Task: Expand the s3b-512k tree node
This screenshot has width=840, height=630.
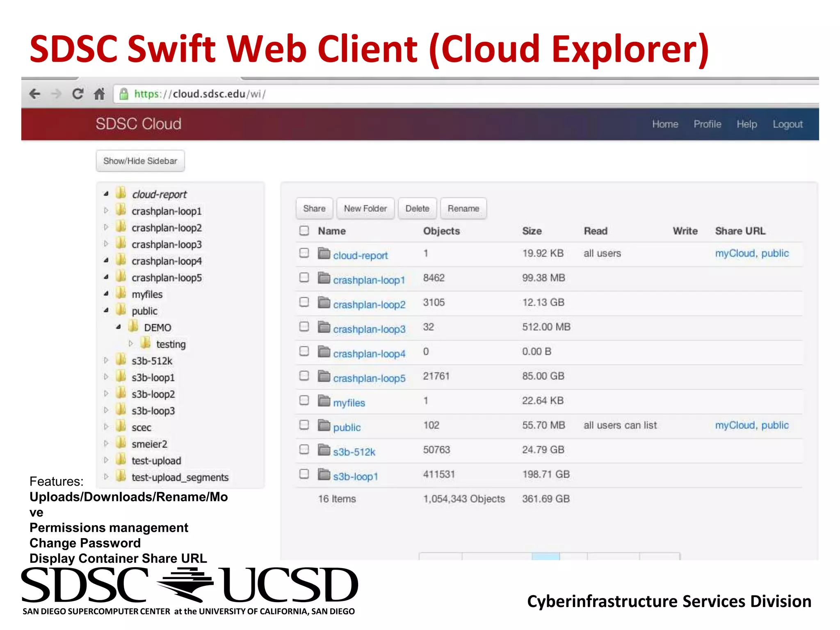Action: (x=106, y=360)
